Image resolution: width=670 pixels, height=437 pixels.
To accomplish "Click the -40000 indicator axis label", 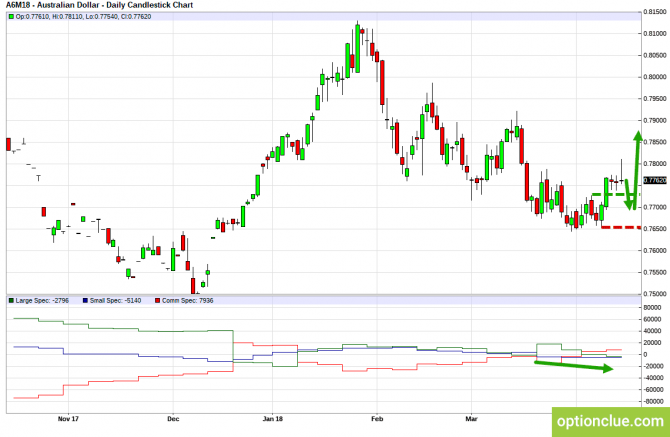I will click(x=653, y=378).
